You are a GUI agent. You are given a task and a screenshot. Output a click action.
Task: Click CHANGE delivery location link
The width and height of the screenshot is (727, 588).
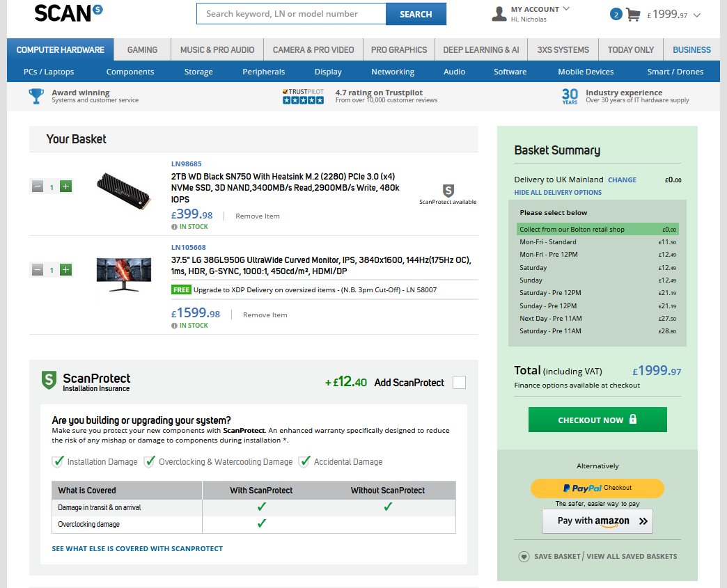point(622,180)
